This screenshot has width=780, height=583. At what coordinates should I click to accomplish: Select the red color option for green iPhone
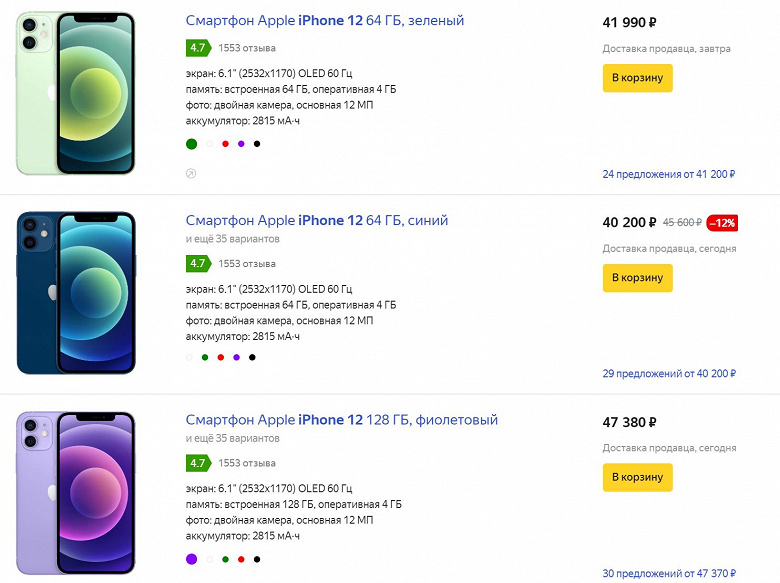(x=225, y=144)
